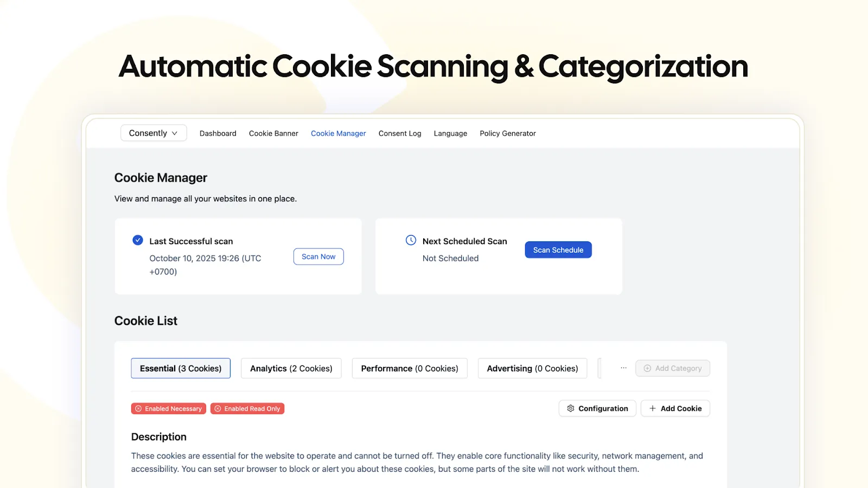The height and width of the screenshot is (488, 868).
Task: Navigate to Policy Generator
Action: (508, 133)
